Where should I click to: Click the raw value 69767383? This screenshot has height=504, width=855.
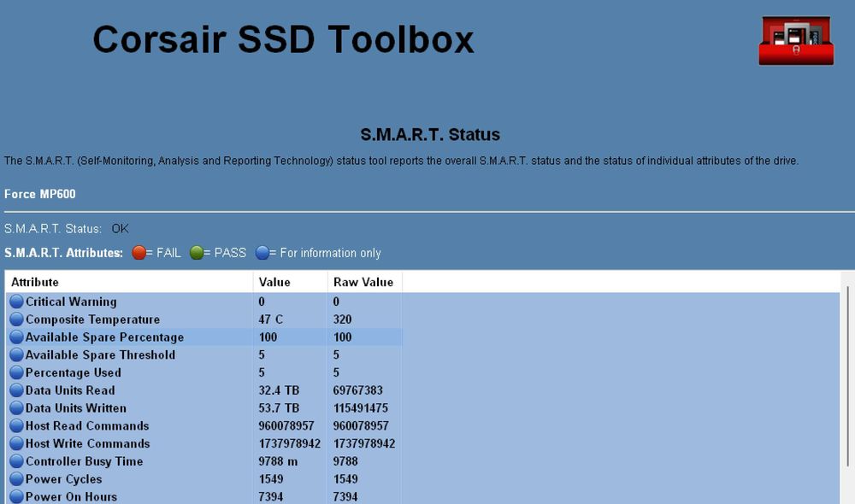click(x=357, y=390)
